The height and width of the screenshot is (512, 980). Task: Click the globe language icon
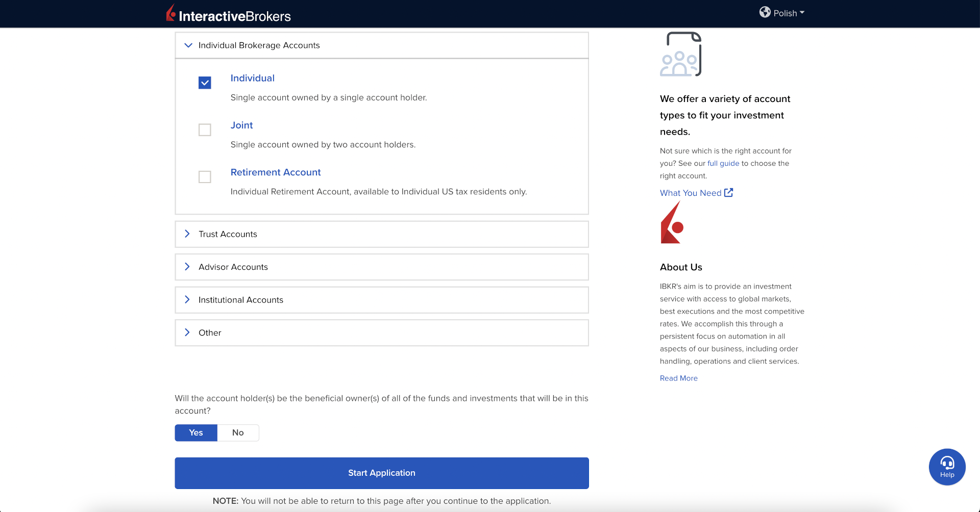point(765,12)
